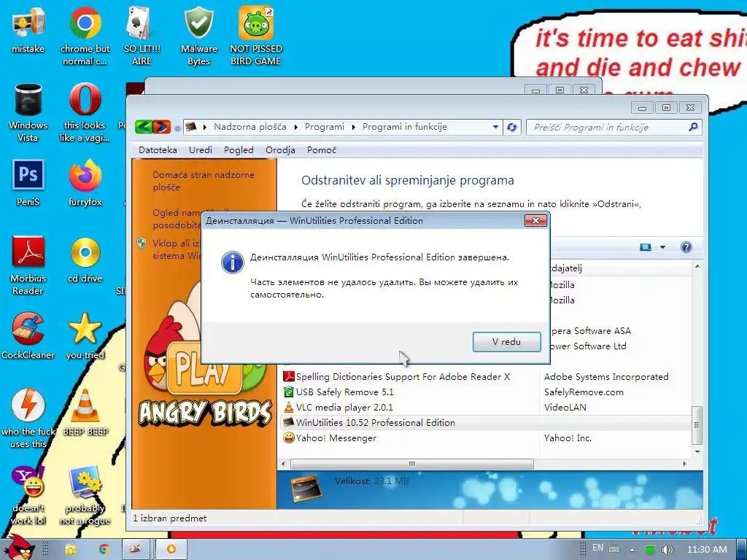Click the 11:30 AM clock

(x=707, y=549)
